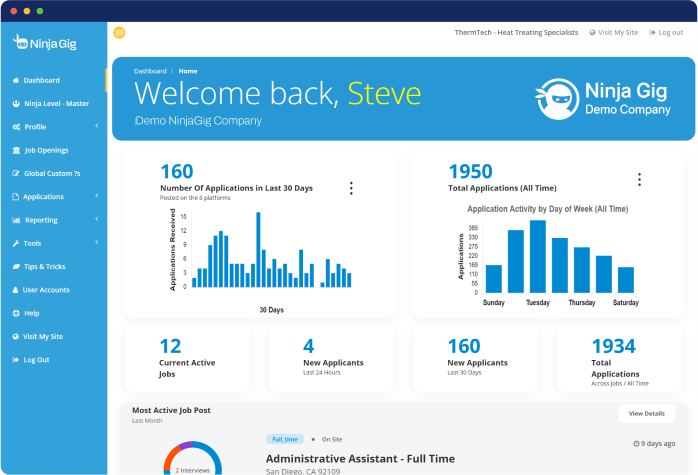Click the Job Openings building icon
698x475 pixels.
[16, 150]
